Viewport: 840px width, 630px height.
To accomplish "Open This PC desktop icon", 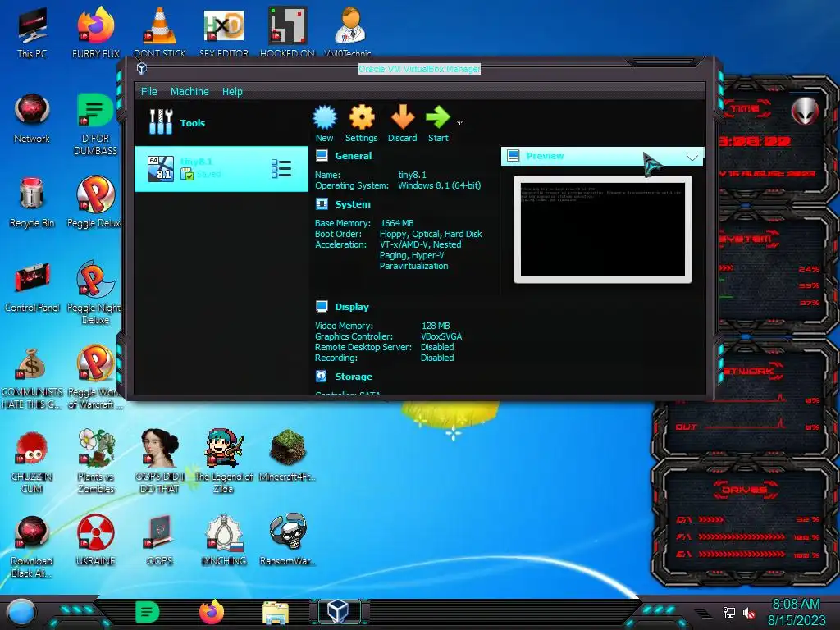I will (x=32, y=32).
